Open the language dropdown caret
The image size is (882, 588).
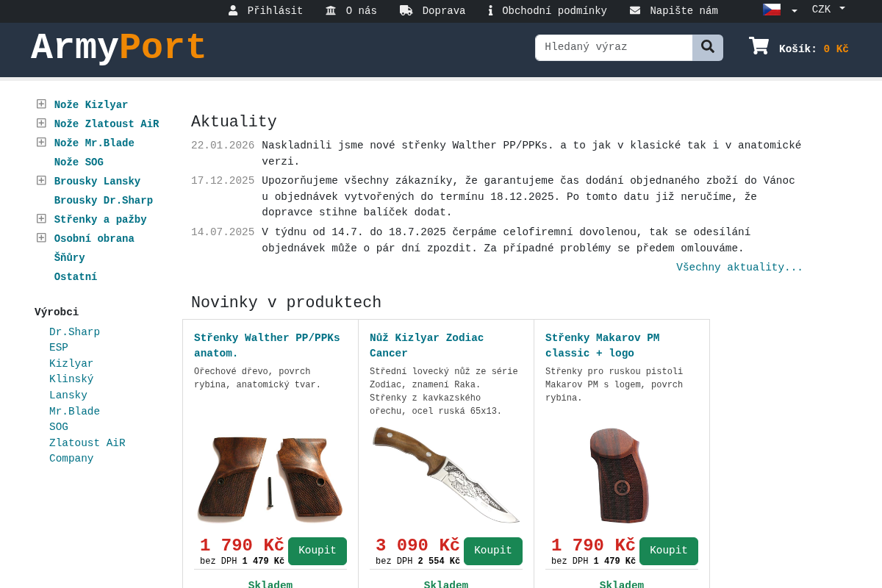pyautogui.click(x=794, y=11)
